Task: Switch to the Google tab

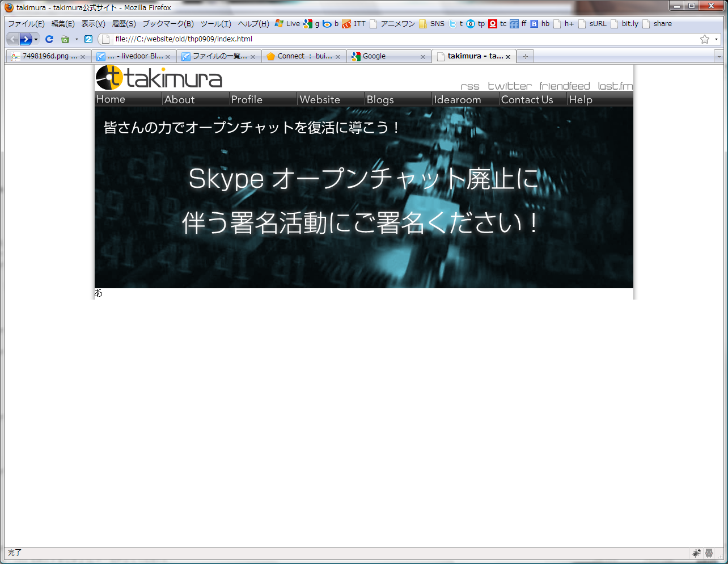Action: point(389,56)
